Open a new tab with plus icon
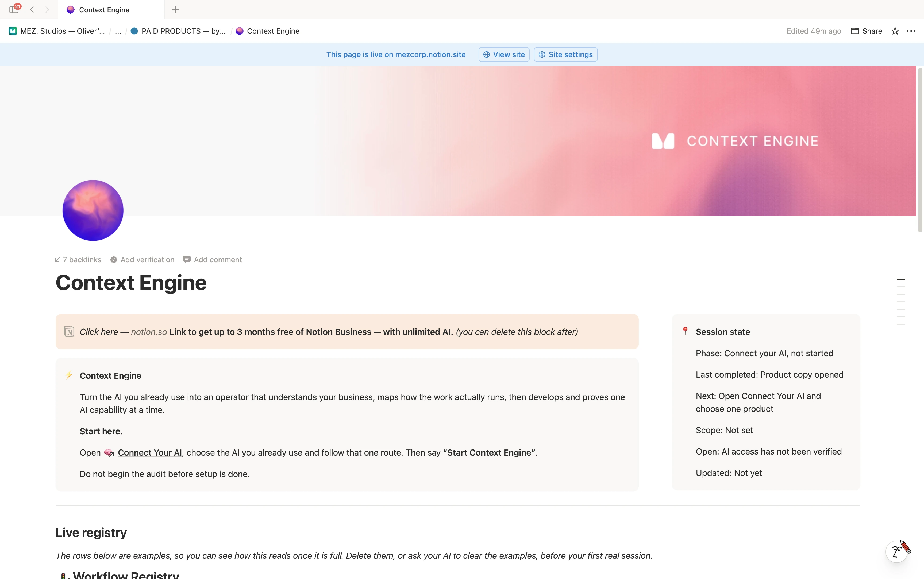 pos(175,10)
